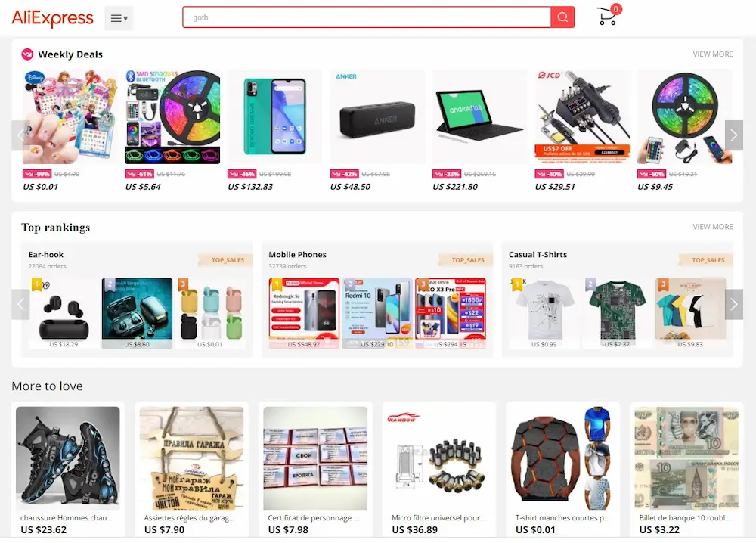Open the hamburger categories menu
Screen dimensions: 756x543
tap(119, 18)
